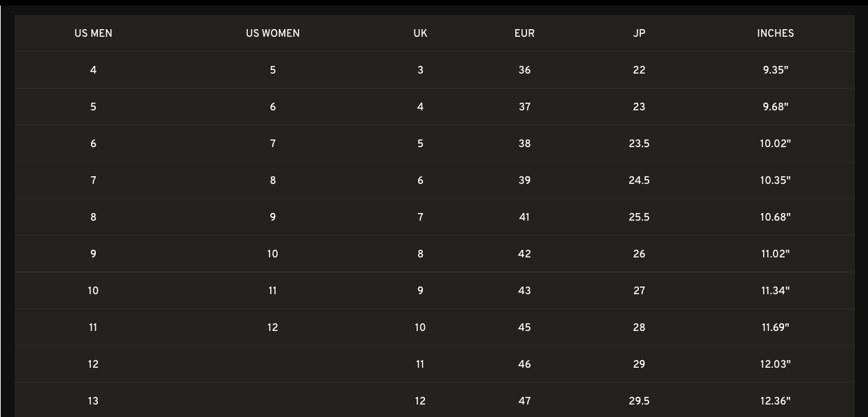Select the 29.5 JP size cell
Image resolution: width=868 pixels, height=417 pixels.
[x=639, y=401]
